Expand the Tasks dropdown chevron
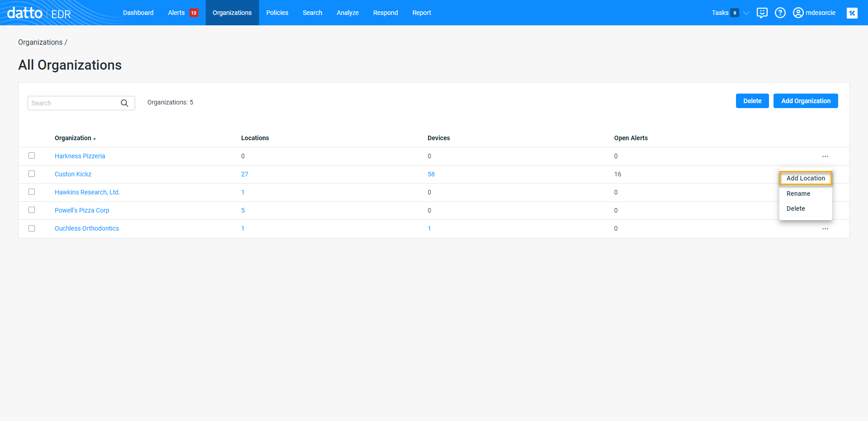The image size is (868, 421). [x=746, y=13]
